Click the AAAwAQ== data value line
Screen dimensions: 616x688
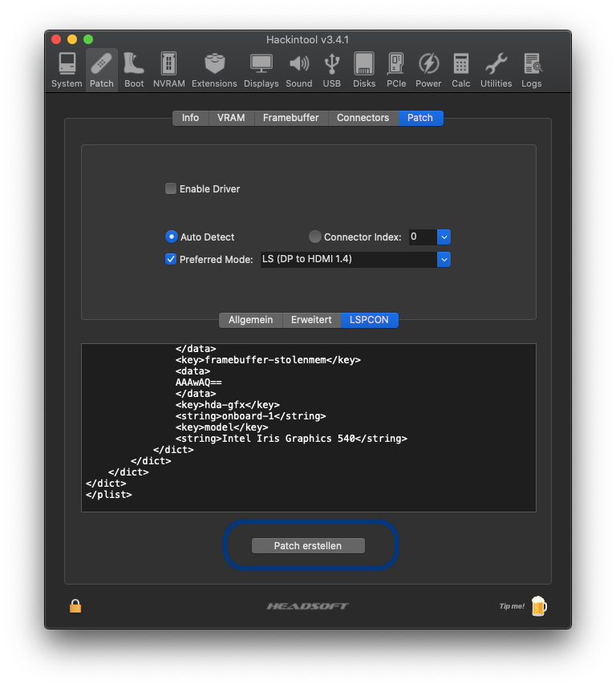[x=199, y=382]
